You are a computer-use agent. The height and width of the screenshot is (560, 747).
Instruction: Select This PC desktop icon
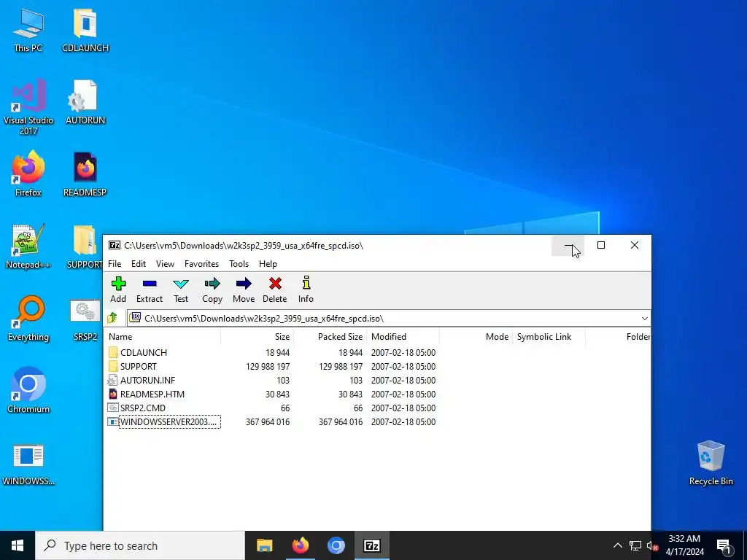point(28,29)
